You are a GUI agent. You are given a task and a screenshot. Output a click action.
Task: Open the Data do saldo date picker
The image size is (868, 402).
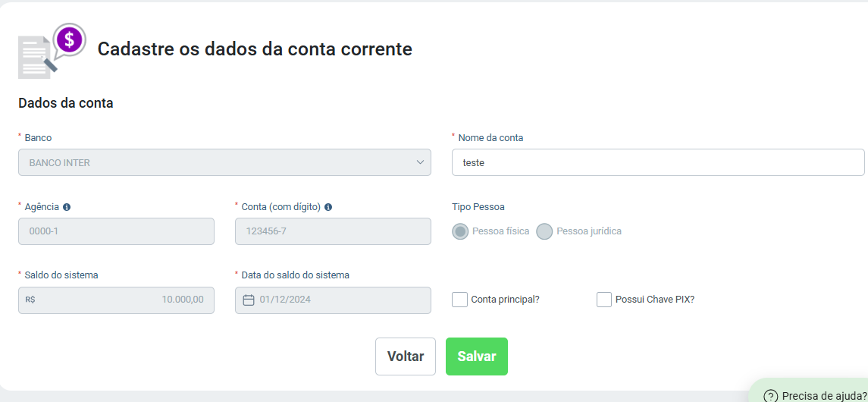tap(333, 300)
